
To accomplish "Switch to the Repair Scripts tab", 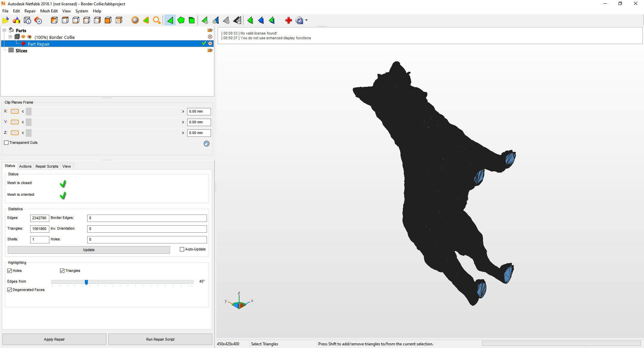I will tap(47, 166).
